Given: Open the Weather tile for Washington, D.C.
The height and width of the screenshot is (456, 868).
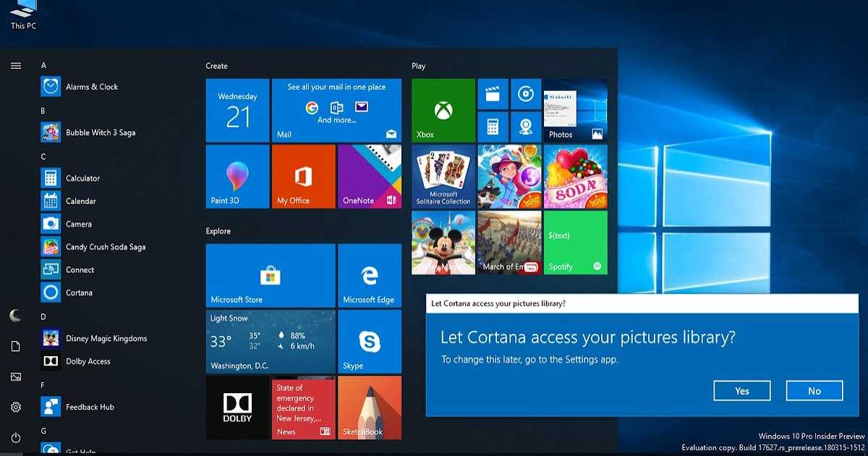Looking at the screenshot, I should 271,342.
